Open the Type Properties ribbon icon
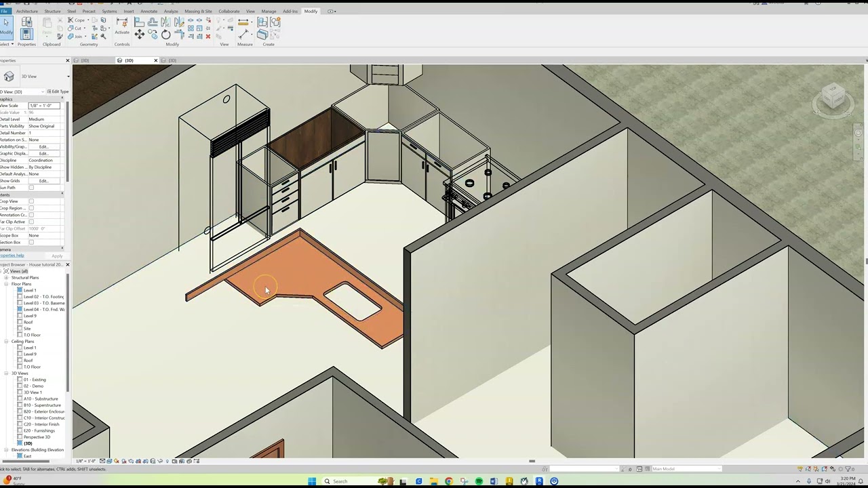 pyautogui.click(x=27, y=22)
